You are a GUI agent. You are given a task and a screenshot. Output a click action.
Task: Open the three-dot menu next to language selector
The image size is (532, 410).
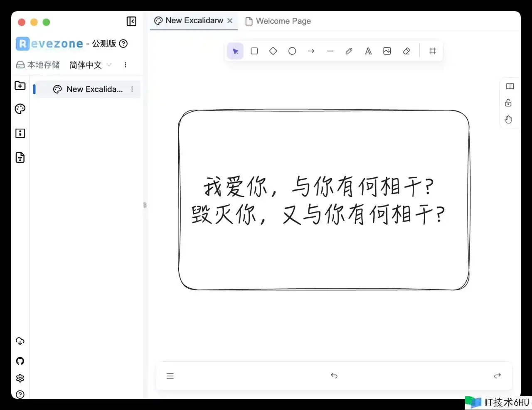pyautogui.click(x=125, y=65)
